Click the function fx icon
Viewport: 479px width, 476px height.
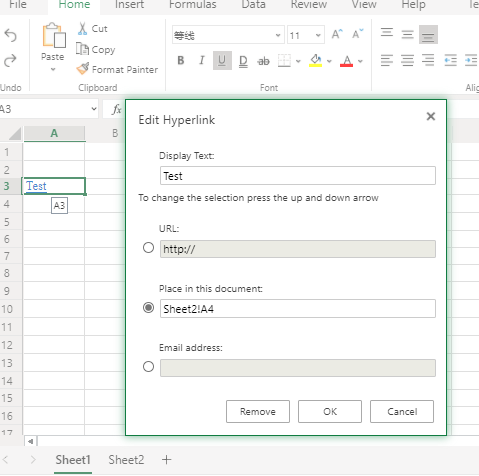point(116,109)
